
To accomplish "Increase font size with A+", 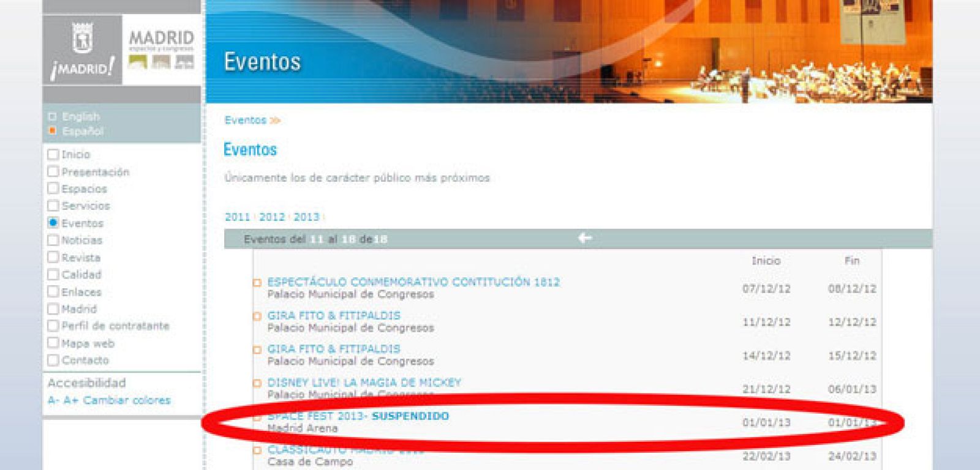I will tap(70, 400).
